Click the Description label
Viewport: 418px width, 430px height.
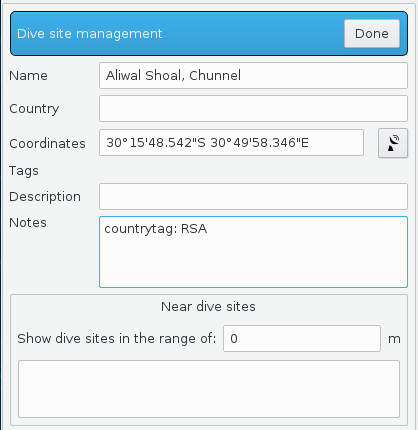click(x=45, y=197)
